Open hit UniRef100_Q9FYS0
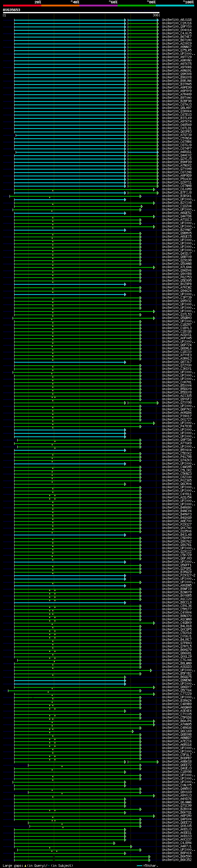The image size is (197, 868). coord(177,26)
